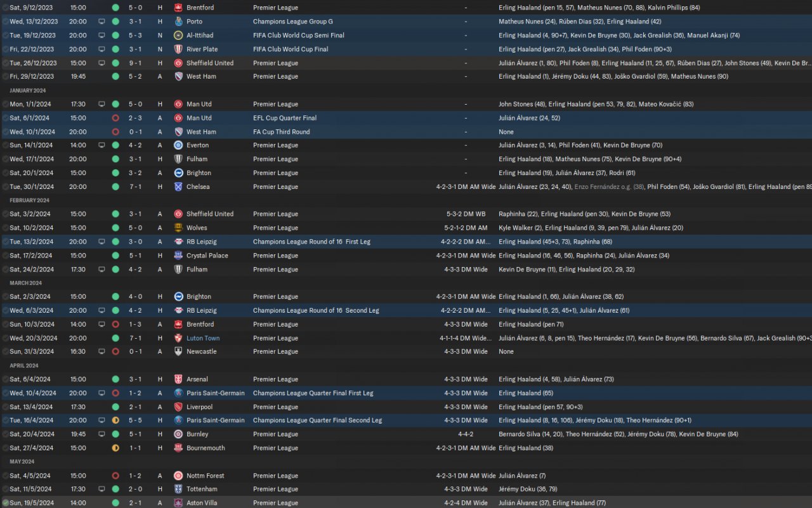The image size is (812, 508).
Task: Click the Porto club badge
Action: click(178, 22)
